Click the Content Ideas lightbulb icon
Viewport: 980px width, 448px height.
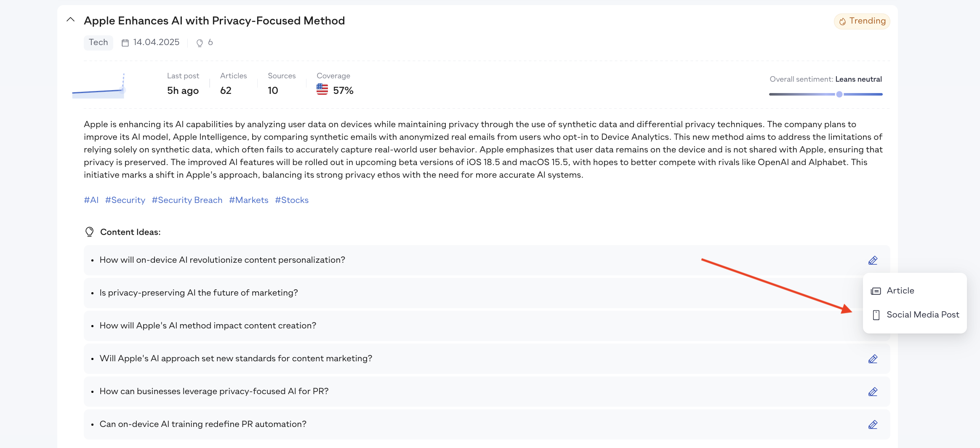click(89, 232)
